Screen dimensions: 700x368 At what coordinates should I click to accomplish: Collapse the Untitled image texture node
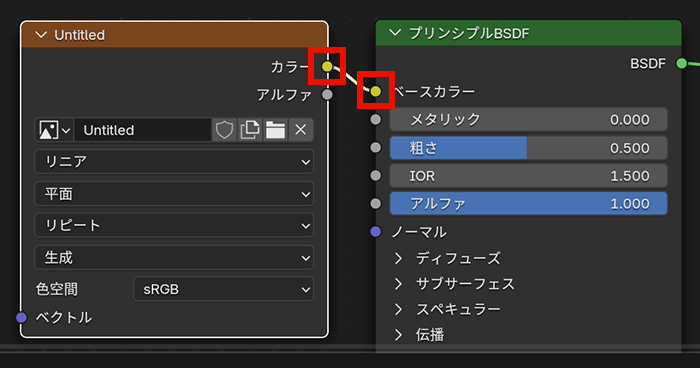[41, 35]
